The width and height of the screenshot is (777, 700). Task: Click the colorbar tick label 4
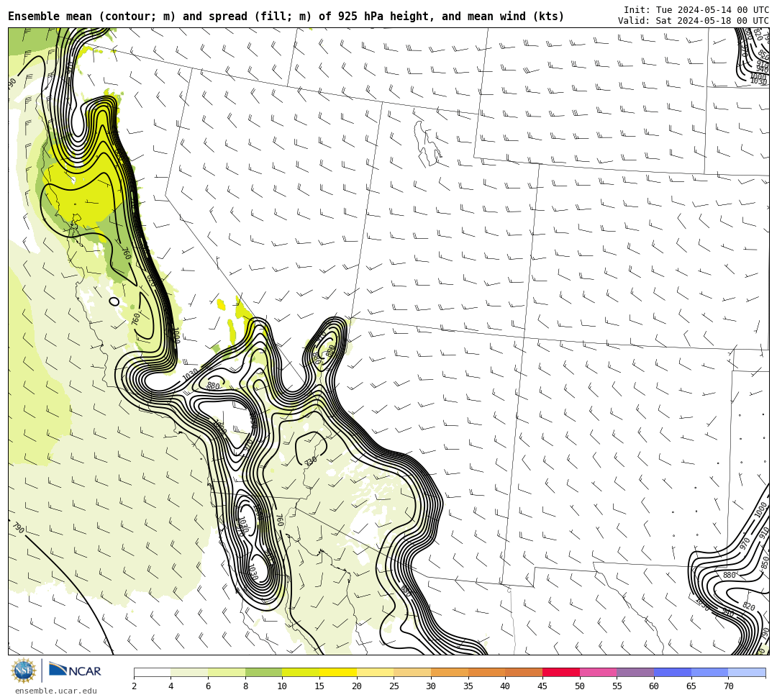pyautogui.click(x=171, y=686)
